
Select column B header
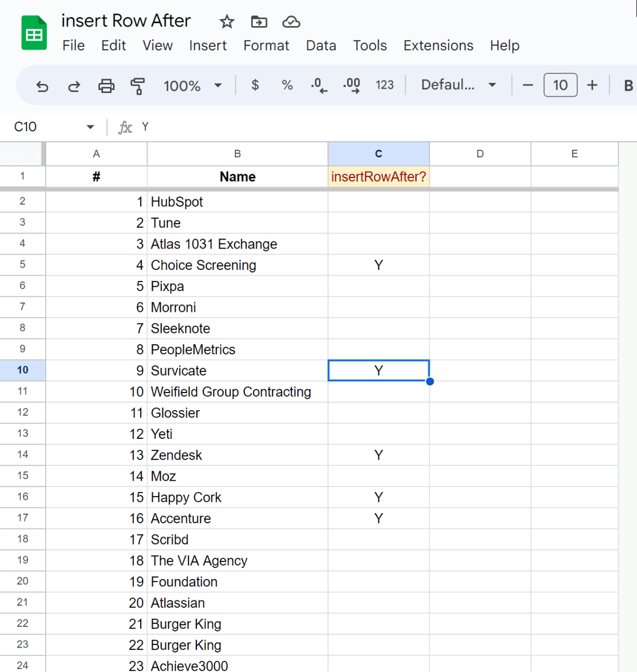(237, 154)
